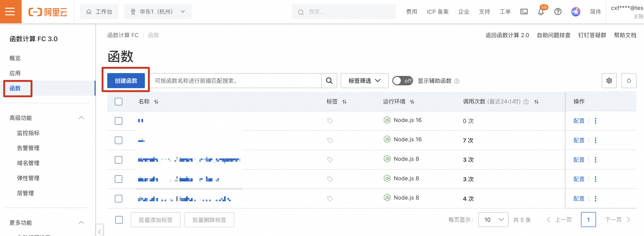Open 层管理 in the sidebar
This screenshot has height=236, width=644.
click(25, 193)
